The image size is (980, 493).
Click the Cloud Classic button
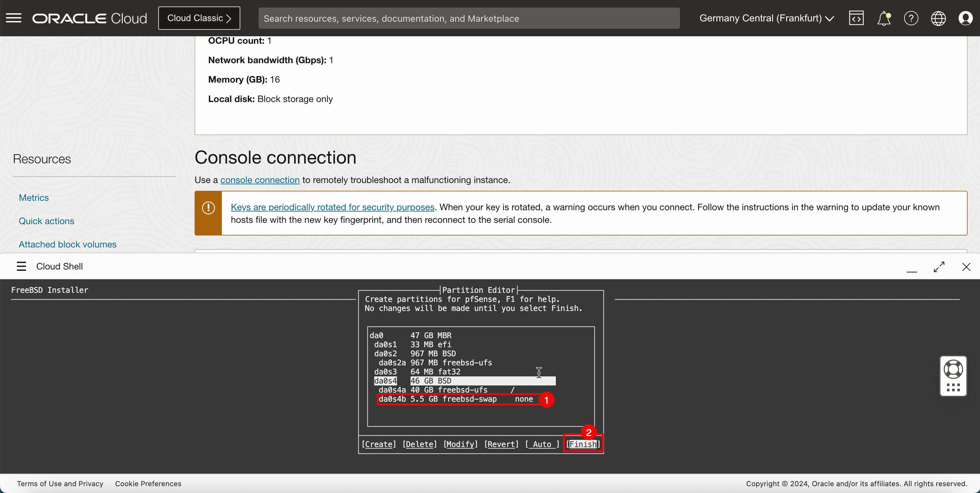199,18
